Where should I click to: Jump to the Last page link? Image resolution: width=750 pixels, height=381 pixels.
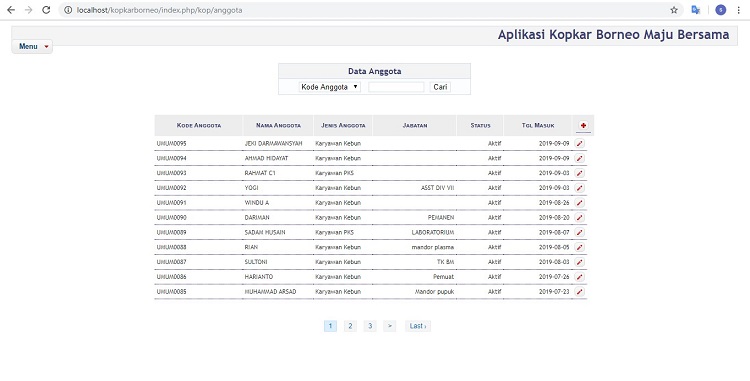418,326
